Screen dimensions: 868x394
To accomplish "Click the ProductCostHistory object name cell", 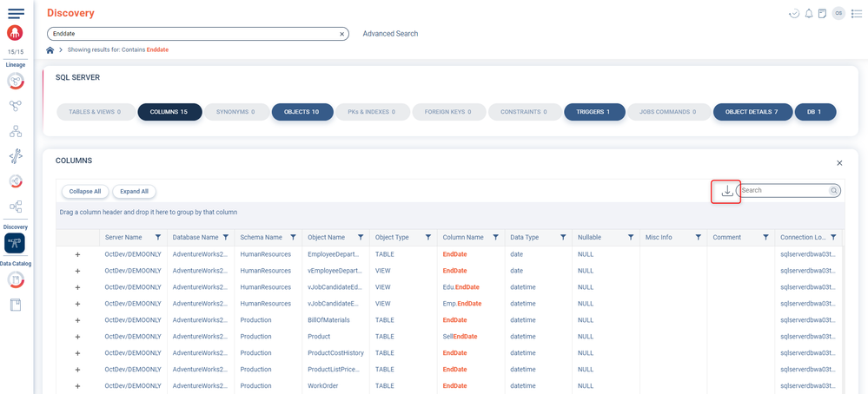I will point(336,353).
